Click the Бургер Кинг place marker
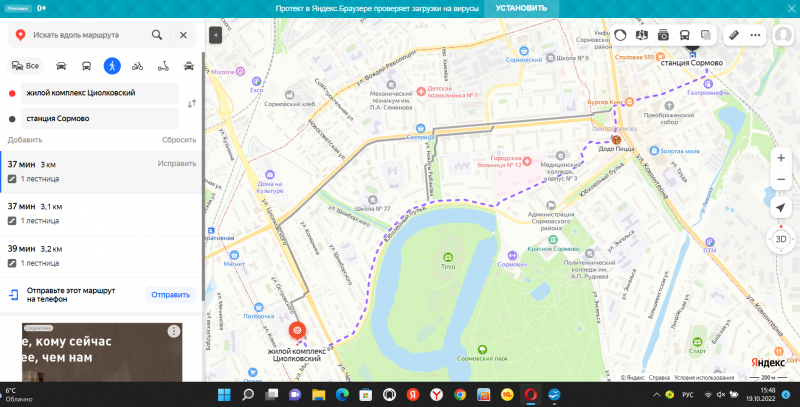800x407 pixels. (630, 102)
